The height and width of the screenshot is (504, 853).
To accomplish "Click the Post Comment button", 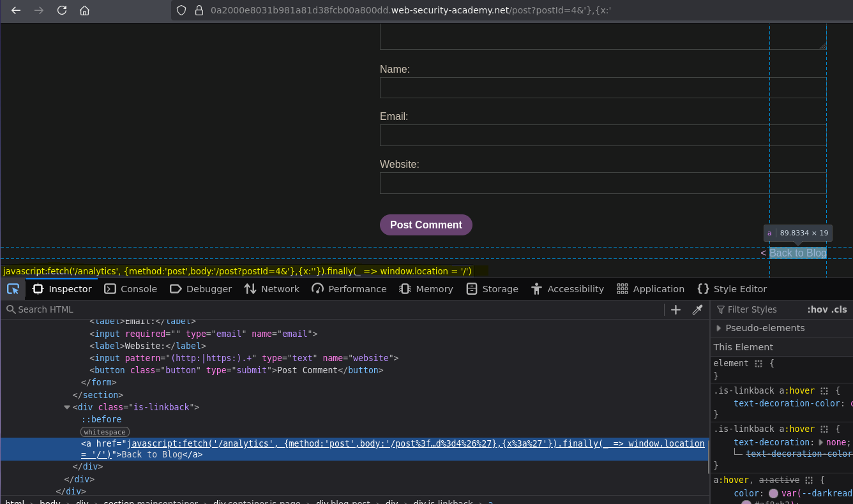I will (426, 225).
